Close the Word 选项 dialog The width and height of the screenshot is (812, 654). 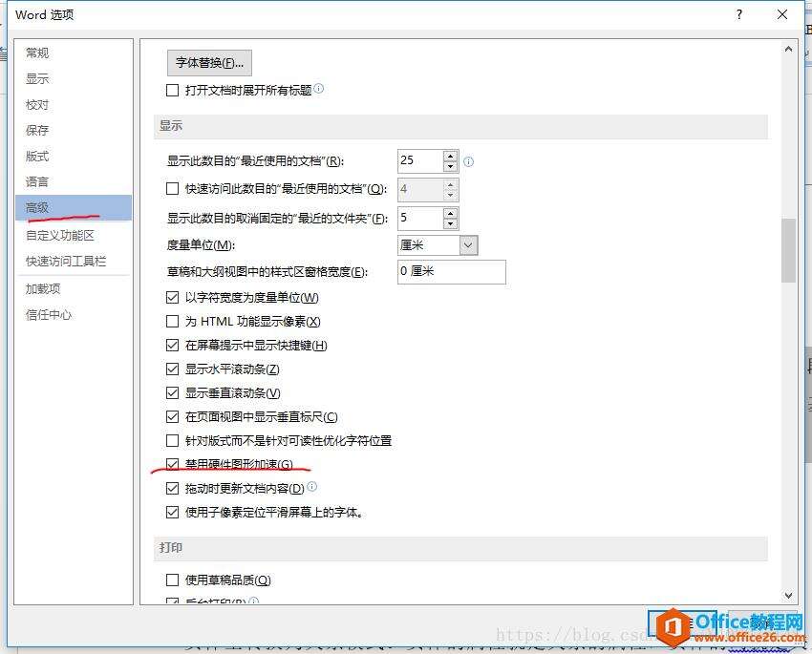coord(782,14)
